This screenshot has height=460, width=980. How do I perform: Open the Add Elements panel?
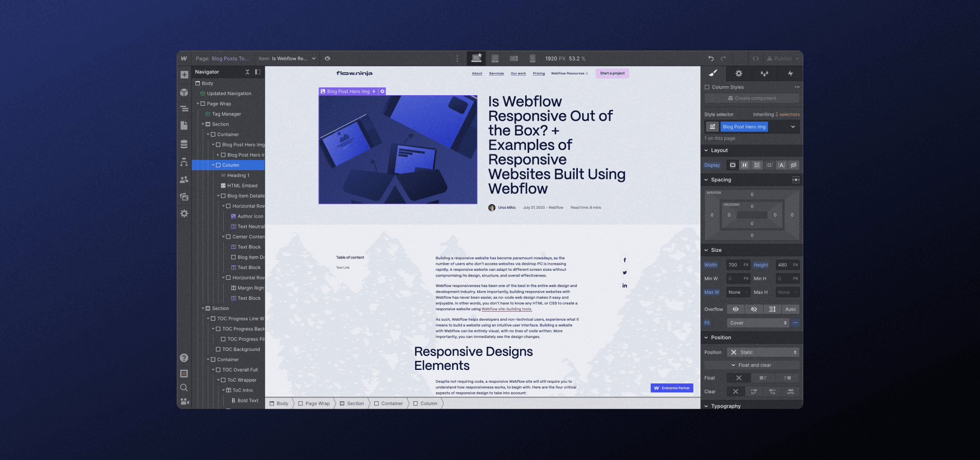pos(184,75)
